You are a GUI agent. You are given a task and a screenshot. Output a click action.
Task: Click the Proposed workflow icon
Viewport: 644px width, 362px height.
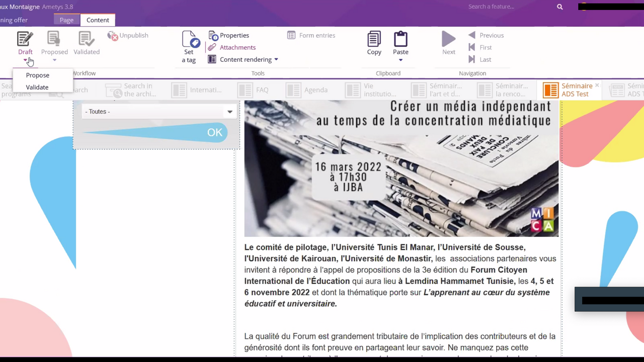pos(54,40)
